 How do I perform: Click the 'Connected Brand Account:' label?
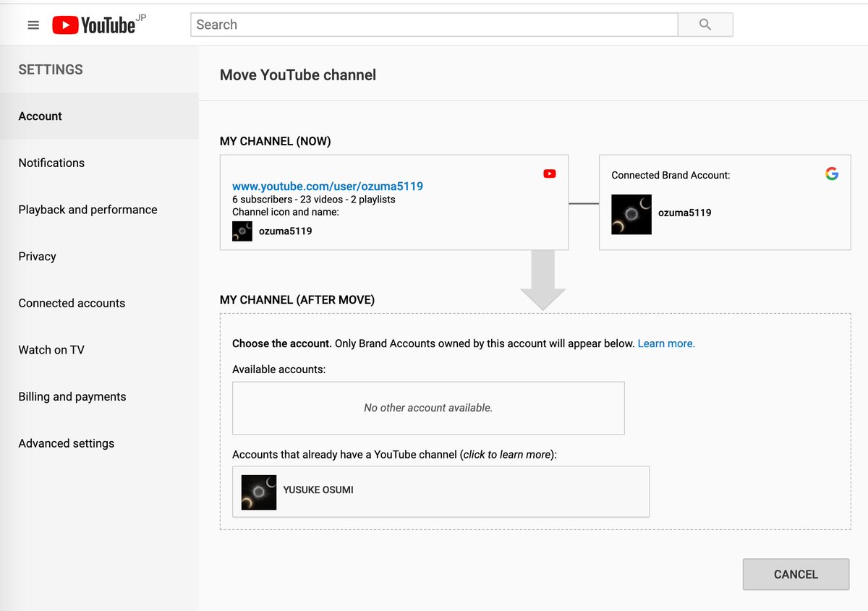(x=671, y=175)
